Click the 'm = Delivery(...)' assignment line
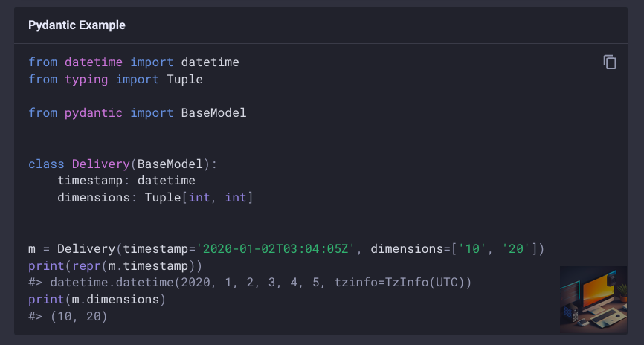Image resolution: width=644 pixels, height=345 pixels. (x=286, y=249)
